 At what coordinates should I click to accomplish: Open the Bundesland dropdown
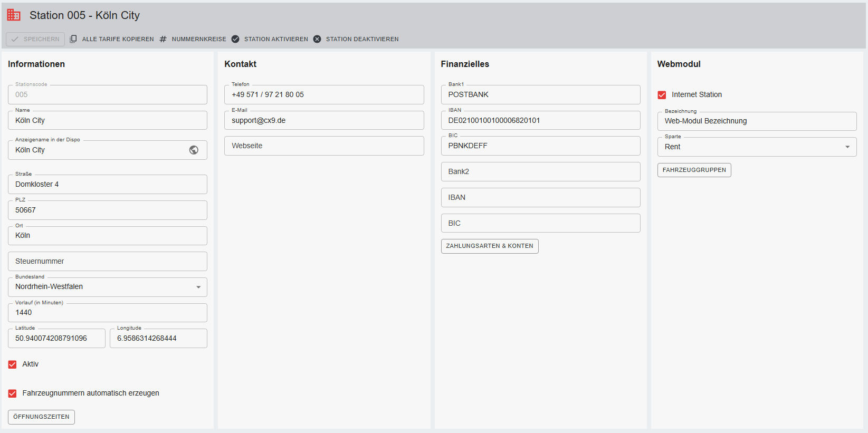point(198,287)
